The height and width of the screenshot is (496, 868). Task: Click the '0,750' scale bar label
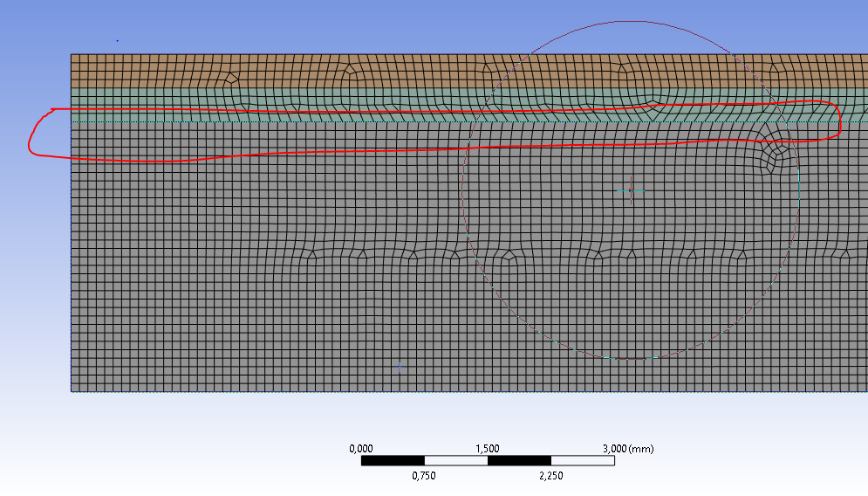(x=424, y=476)
